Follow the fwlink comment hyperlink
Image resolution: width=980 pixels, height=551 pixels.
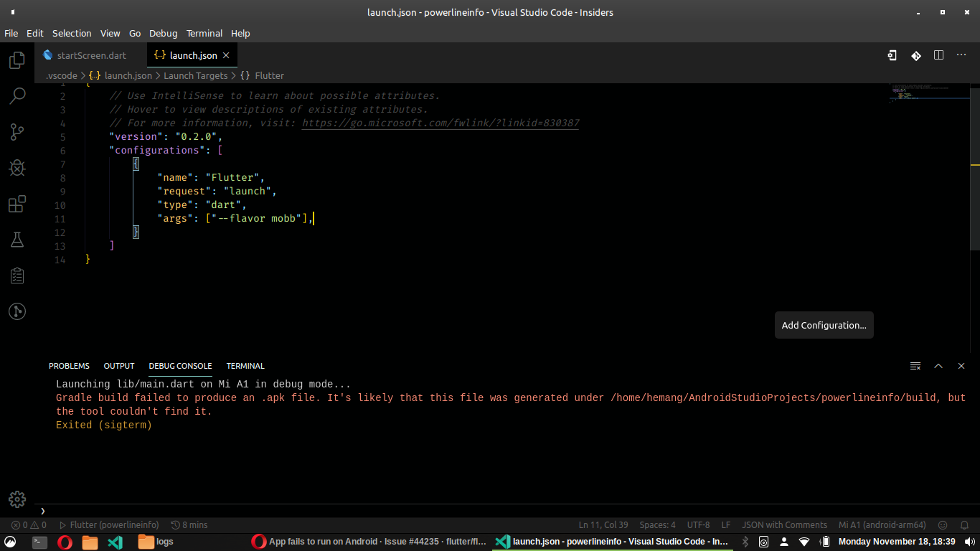click(440, 123)
